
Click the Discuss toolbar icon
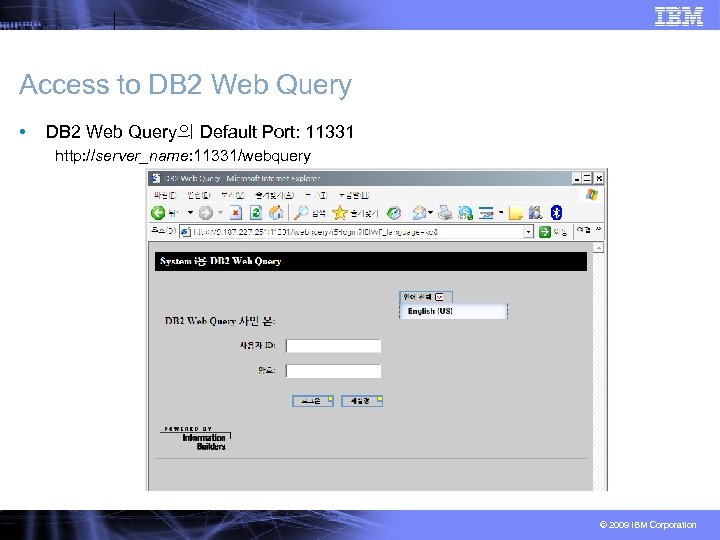(x=485, y=213)
